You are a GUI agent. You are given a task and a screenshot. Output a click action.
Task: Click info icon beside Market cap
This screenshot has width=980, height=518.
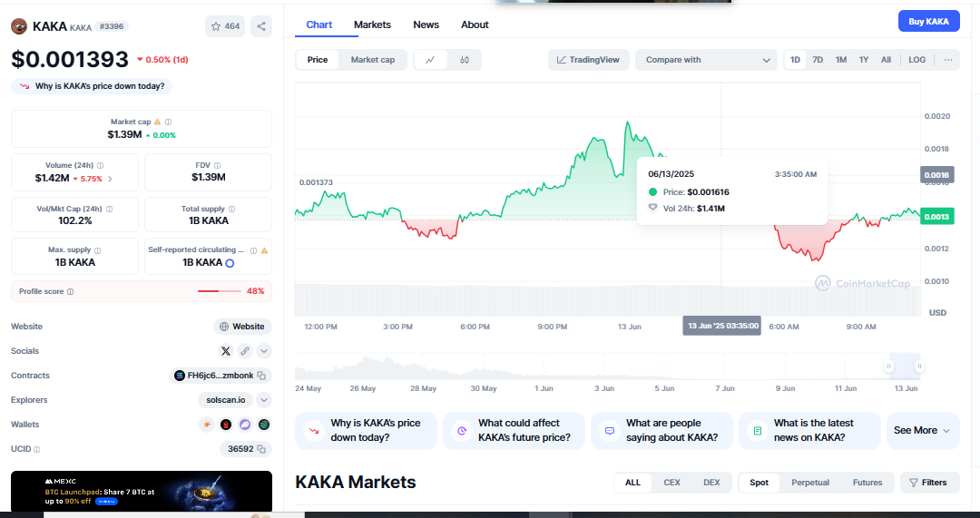[168, 122]
